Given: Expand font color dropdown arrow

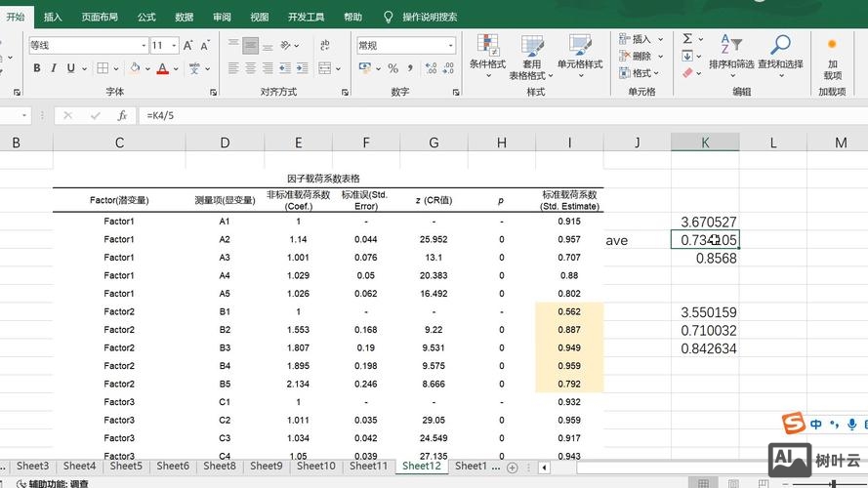Looking at the screenshot, I should (176, 68).
